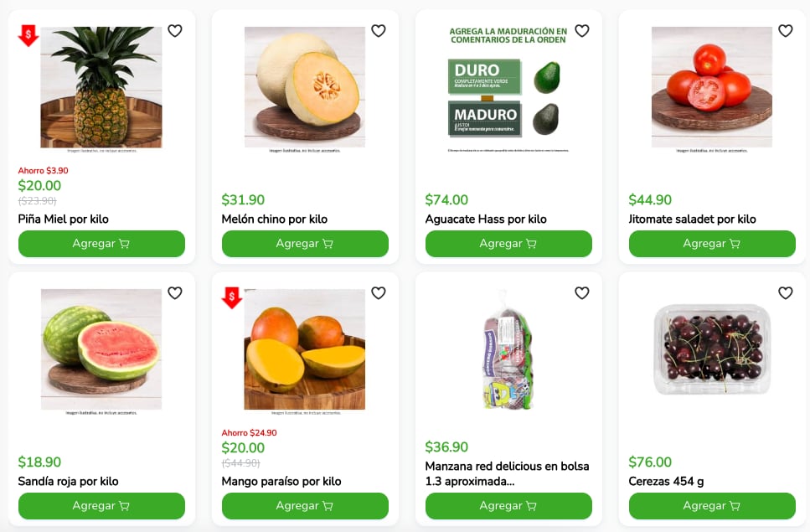
Task: Click the heart icon on Aguacate Hass
Action: [x=581, y=30]
